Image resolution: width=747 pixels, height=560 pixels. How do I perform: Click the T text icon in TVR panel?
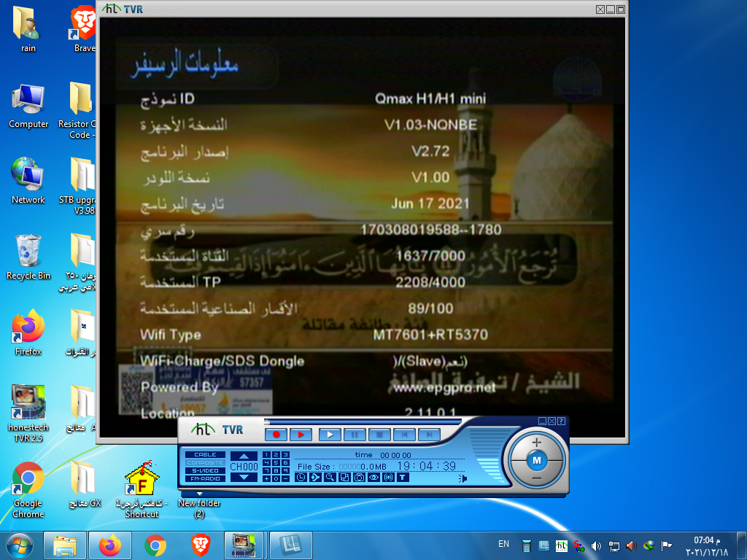pyautogui.click(x=403, y=477)
